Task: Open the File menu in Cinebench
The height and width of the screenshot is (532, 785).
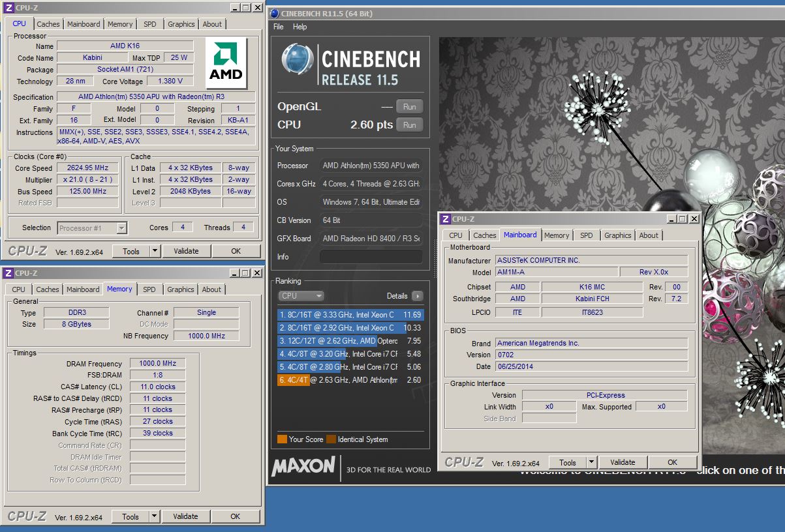Action: (x=279, y=27)
